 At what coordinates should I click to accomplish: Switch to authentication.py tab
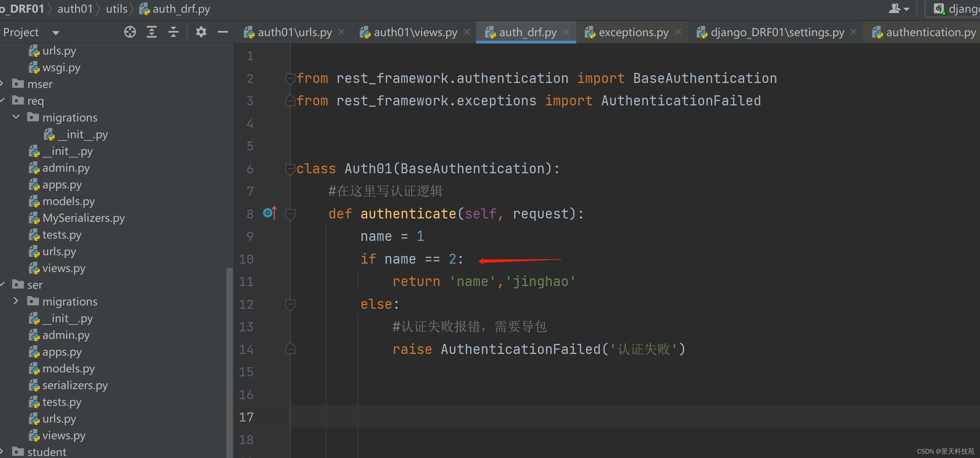point(924,32)
